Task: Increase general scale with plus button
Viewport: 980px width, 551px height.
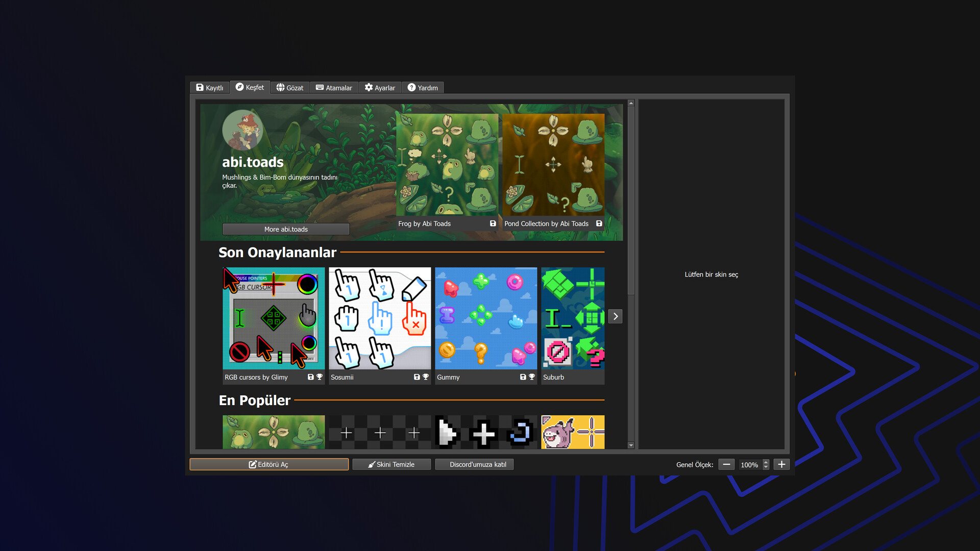Action: (781, 464)
